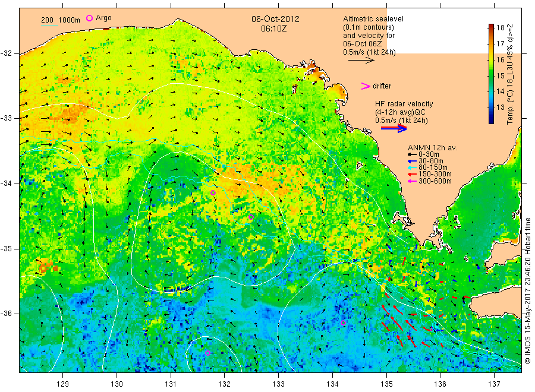This screenshot has width=535, height=392.
Task: Click the black 0-30m legend arrow
Action: coord(412,154)
